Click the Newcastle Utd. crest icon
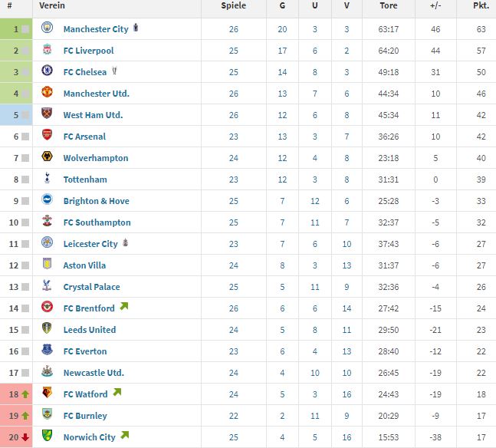496x448 pixels. tap(47, 371)
